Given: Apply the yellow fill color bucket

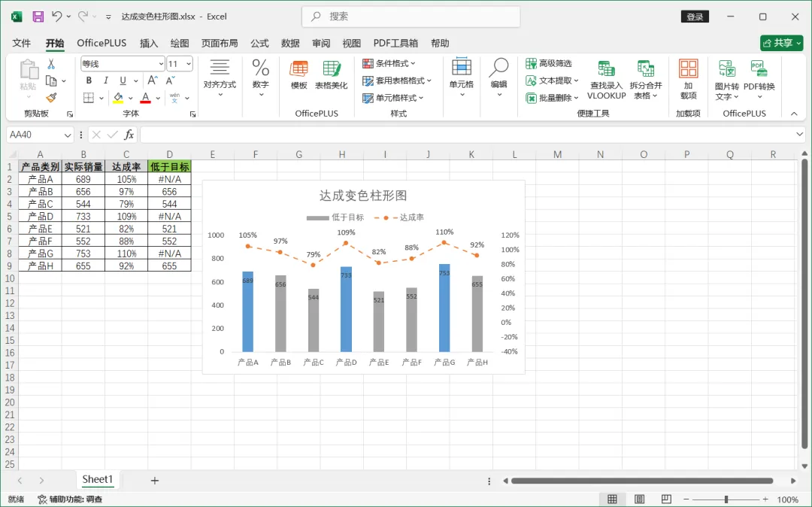Looking at the screenshot, I should pos(118,97).
